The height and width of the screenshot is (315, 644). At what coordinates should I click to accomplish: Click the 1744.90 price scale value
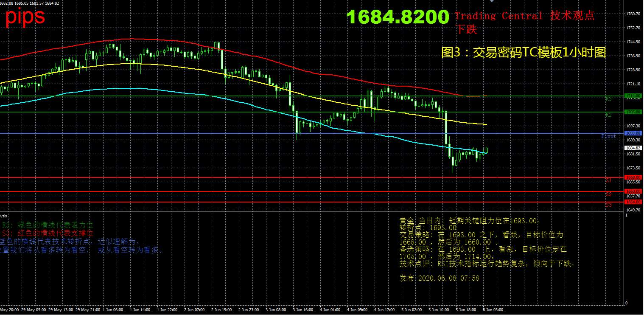[633, 42]
